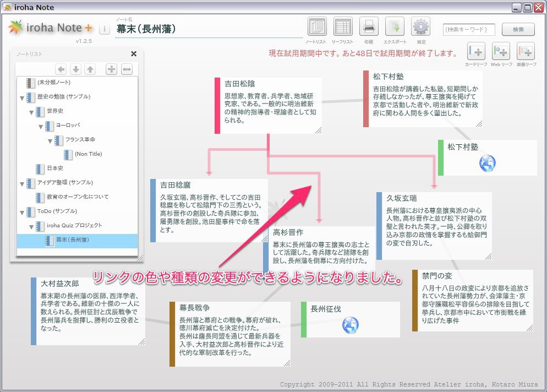This screenshot has width=547, height=392.
Task: Open the エクスポート export icon
Action: point(394,25)
